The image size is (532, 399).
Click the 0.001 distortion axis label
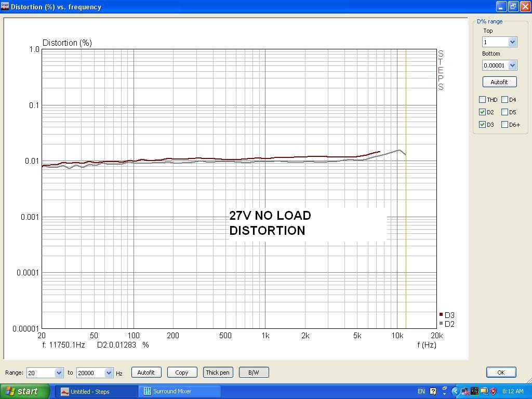(30, 217)
